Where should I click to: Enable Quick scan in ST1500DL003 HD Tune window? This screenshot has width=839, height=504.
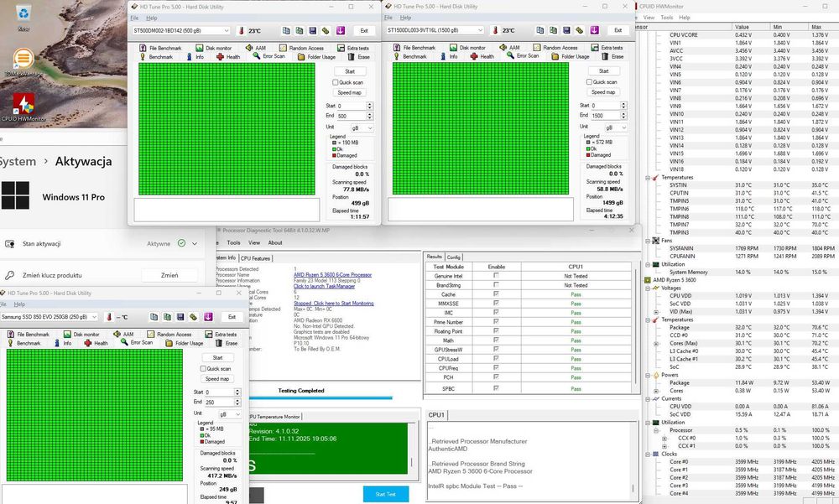589,82
